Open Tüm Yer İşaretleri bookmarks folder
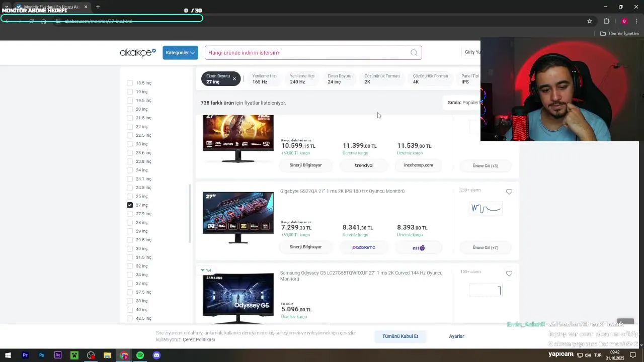Viewport: 644px width, 362px height. [620, 34]
